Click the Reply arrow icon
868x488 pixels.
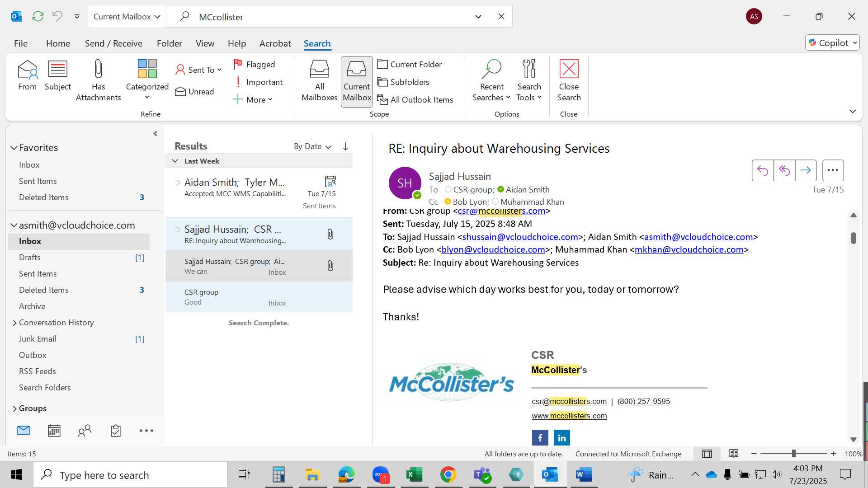(763, 170)
